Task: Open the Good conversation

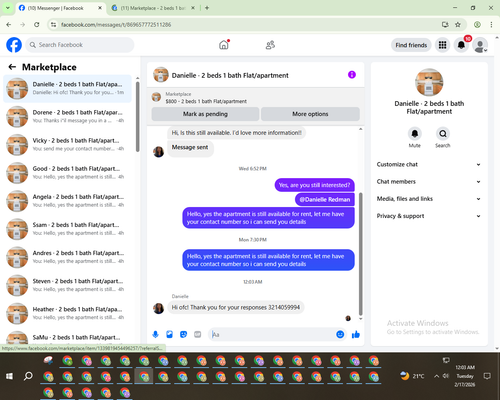Action: click(67, 173)
